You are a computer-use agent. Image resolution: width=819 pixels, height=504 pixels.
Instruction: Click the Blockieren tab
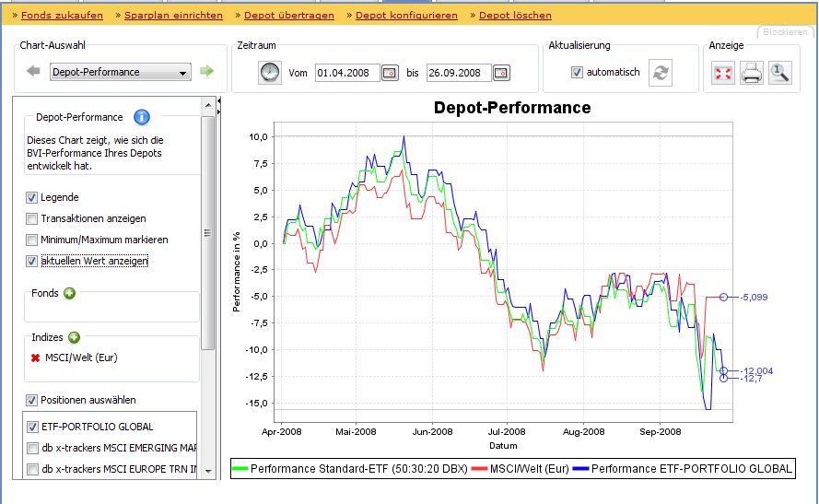(785, 32)
